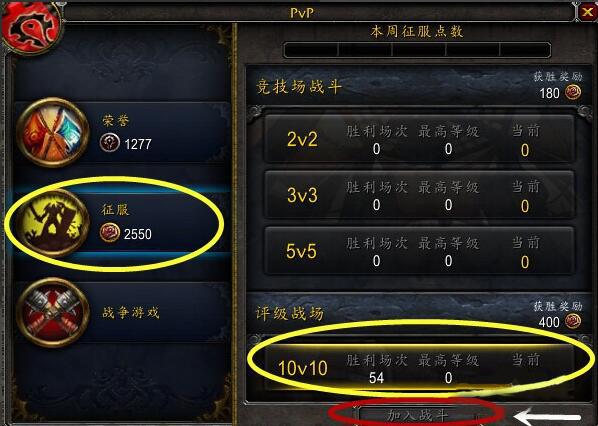The height and width of the screenshot is (426, 598).
Task: Click the reward icon next to 400
Action: [573, 322]
